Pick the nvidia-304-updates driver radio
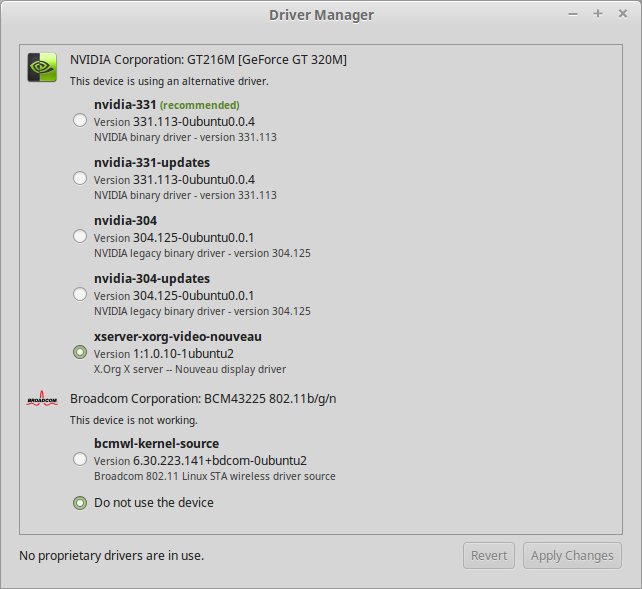Viewport: 642px width, 589px height. point(80,294)
